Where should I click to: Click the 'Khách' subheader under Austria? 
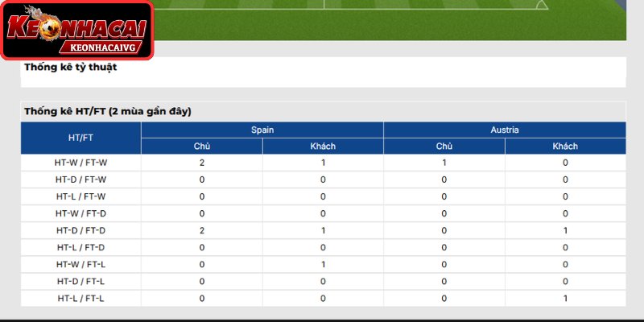(566, 147)
